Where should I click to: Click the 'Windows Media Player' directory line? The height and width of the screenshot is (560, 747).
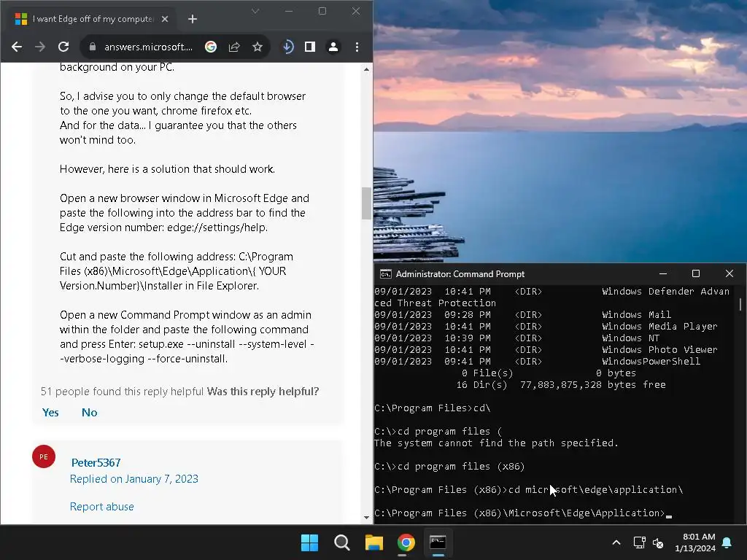[x=546, y=326]
